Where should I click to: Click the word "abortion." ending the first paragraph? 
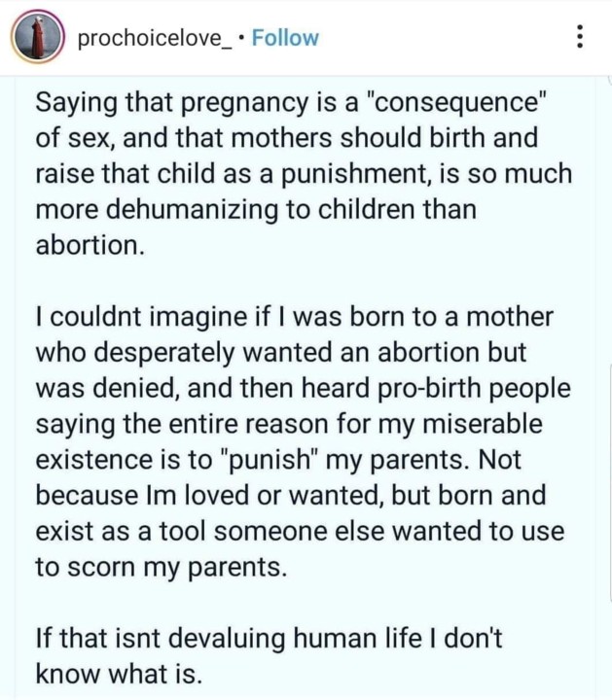pos(90,246)
